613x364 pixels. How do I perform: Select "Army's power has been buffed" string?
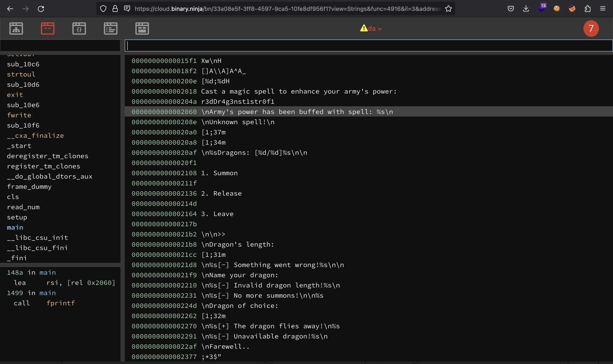[368, 112]
